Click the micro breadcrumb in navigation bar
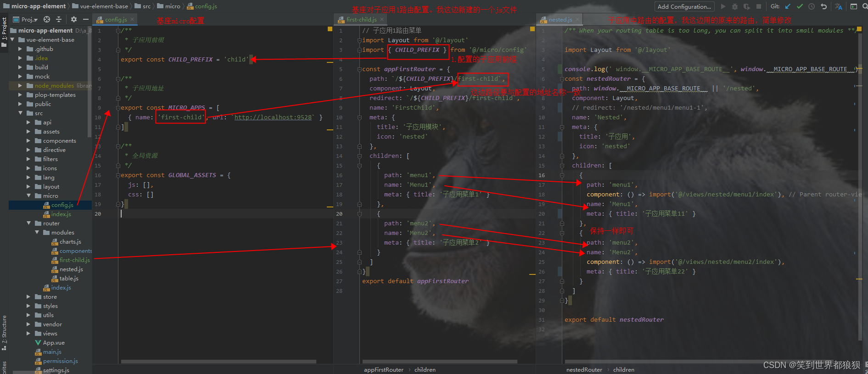Image resolution: width=868 pixels, height=374 pixels. (168, 6)
